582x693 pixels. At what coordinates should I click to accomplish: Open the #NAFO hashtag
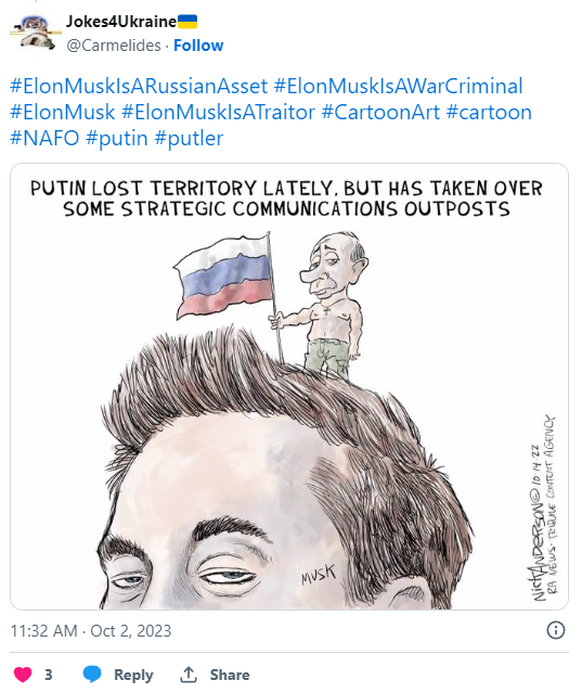click(45, 138)
